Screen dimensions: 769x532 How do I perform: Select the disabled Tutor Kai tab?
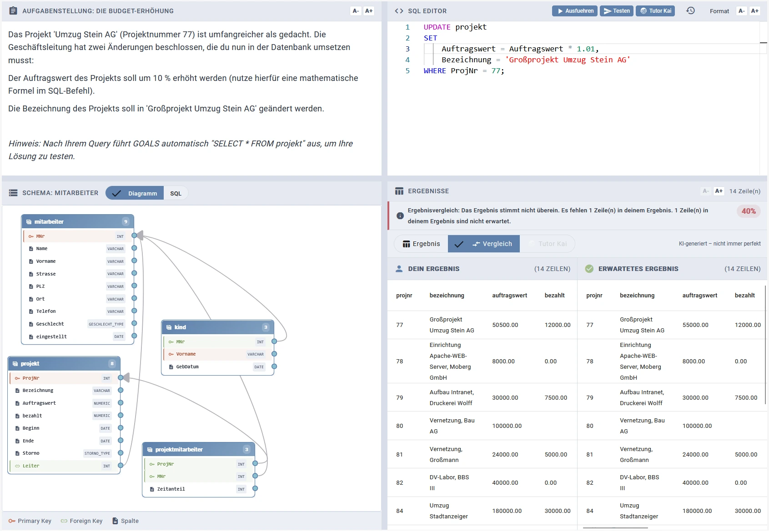[x=548, y=244]
